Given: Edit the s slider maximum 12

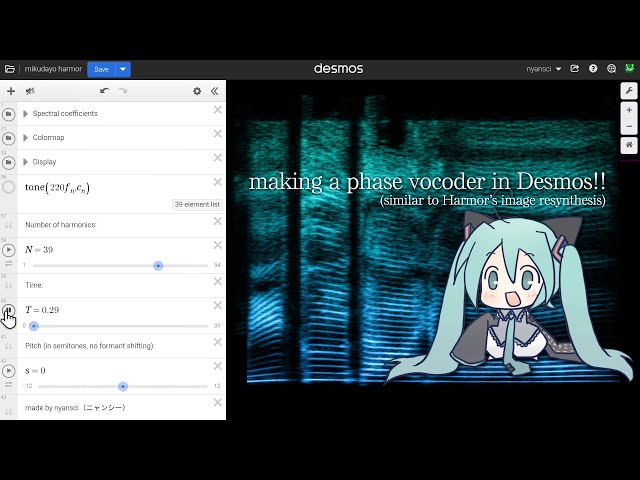Looking at the screenshot, I should coord(217,386).
